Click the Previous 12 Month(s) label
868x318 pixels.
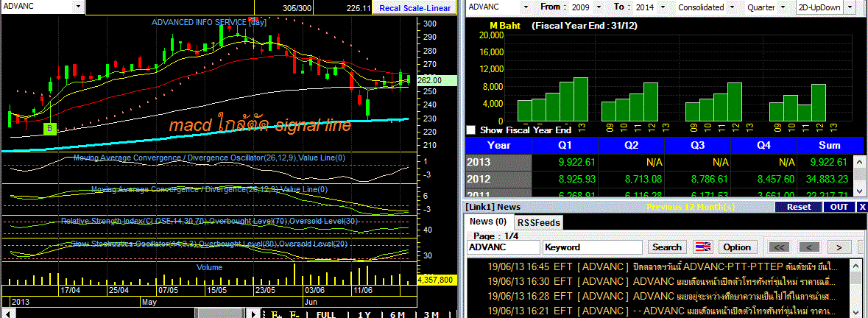(691, 207)
